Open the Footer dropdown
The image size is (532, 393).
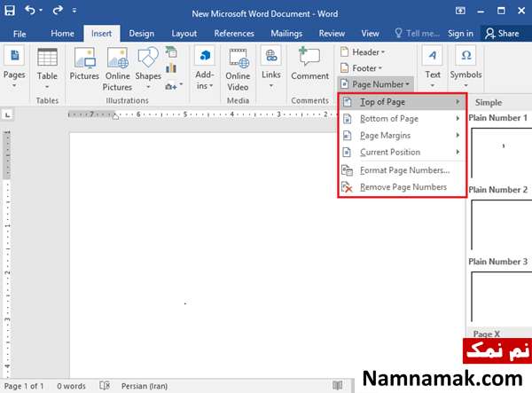[361, 68]
